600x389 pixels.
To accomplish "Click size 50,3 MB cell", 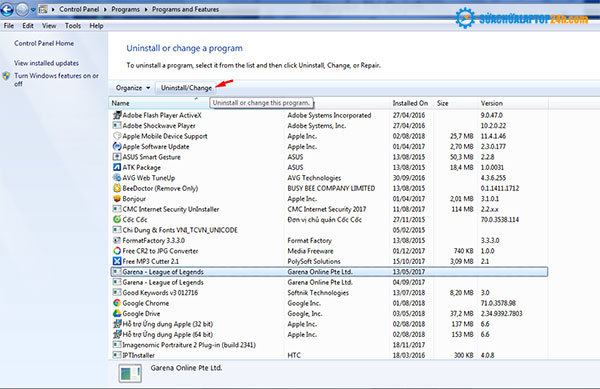I will pos(461,157).
